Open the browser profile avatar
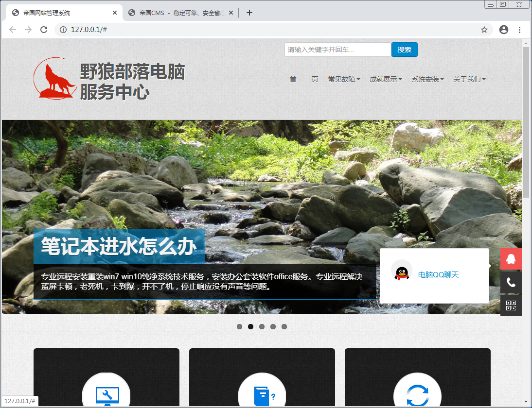Screen dimensions: 532x408 pyautogui.click(x=504, y=30)
